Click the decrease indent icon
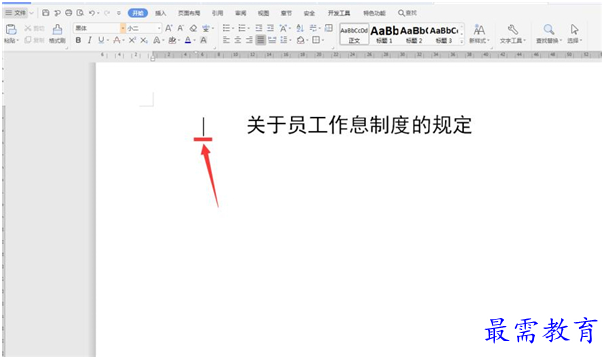Screen dimensions: 606x362 (259, 28)
